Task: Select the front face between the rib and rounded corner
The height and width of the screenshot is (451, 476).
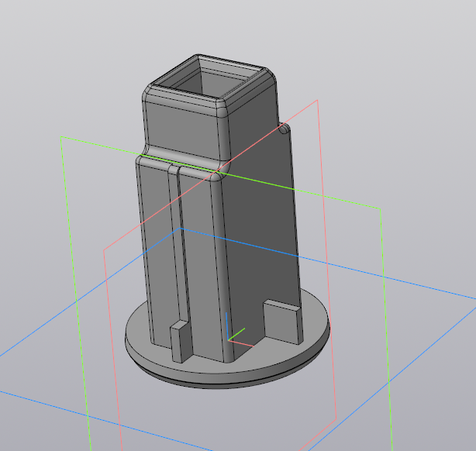Action: (198, 258)
